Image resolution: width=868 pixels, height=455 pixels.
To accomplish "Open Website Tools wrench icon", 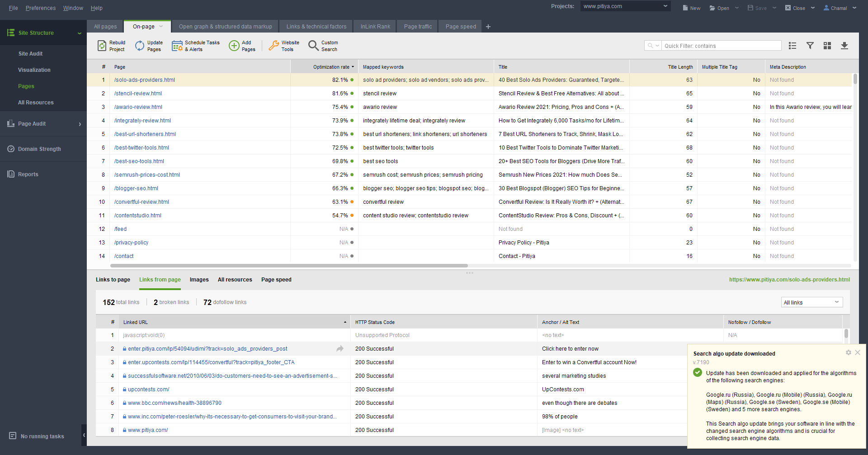I will click(x=274, y=46).
